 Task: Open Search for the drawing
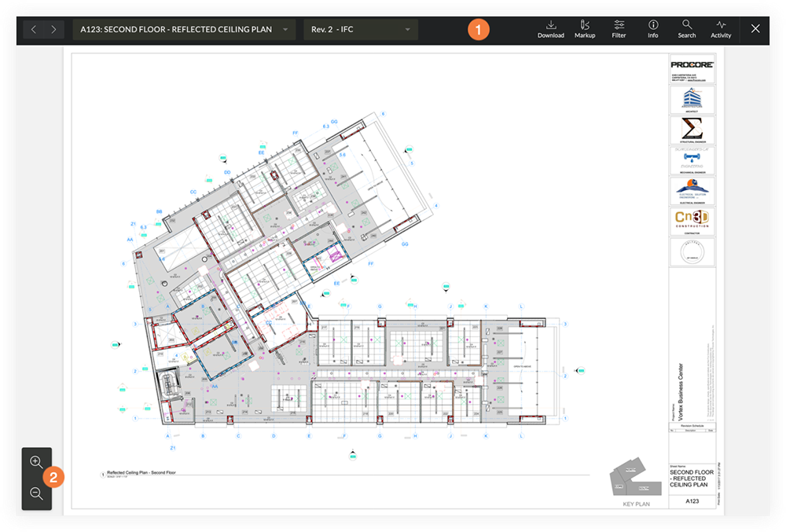pos(686,28)
